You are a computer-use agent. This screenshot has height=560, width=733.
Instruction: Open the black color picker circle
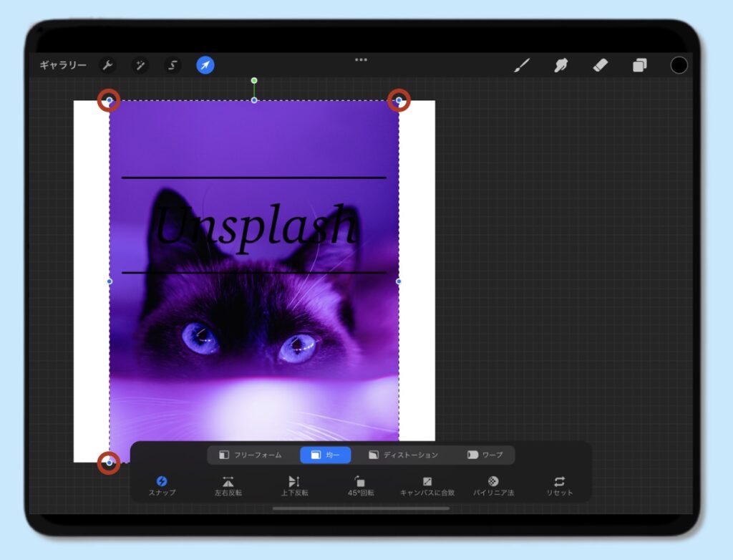point(679,65)
